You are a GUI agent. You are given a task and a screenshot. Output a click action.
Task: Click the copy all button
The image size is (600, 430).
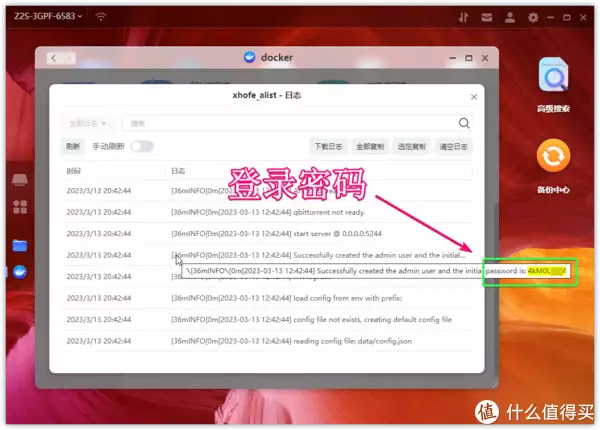click(x=370, y=147)
